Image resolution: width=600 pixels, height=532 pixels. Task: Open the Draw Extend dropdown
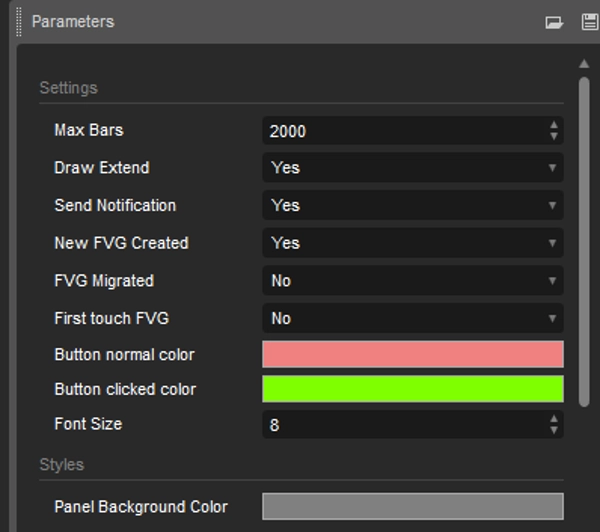point(412,168)
